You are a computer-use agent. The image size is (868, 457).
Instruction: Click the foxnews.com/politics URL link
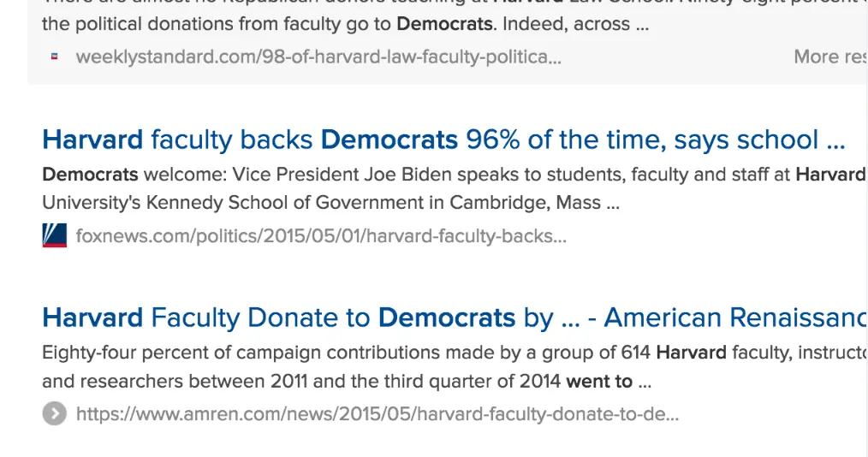[321, 235]
